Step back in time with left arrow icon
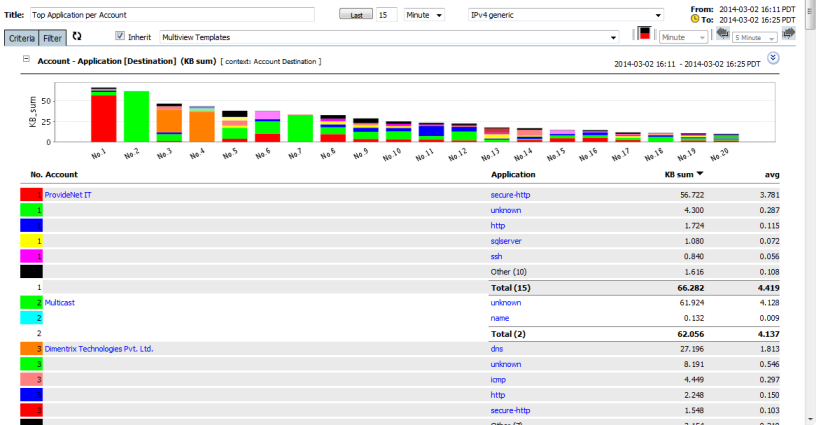 [x=722, y=34]
